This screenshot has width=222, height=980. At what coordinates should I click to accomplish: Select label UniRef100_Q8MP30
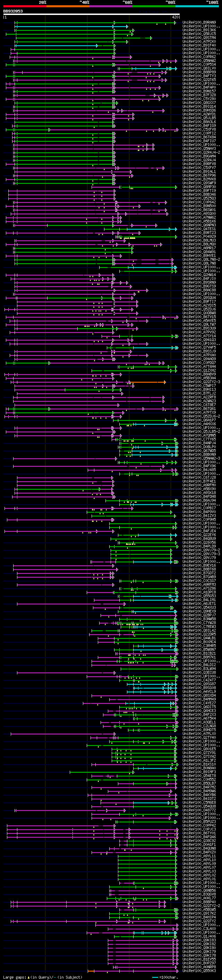tap(199, 187)
